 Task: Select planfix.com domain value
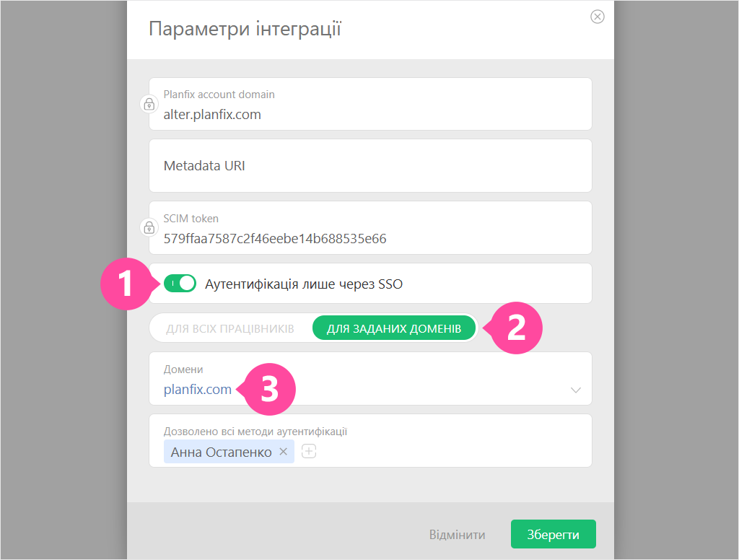point(197,390)
